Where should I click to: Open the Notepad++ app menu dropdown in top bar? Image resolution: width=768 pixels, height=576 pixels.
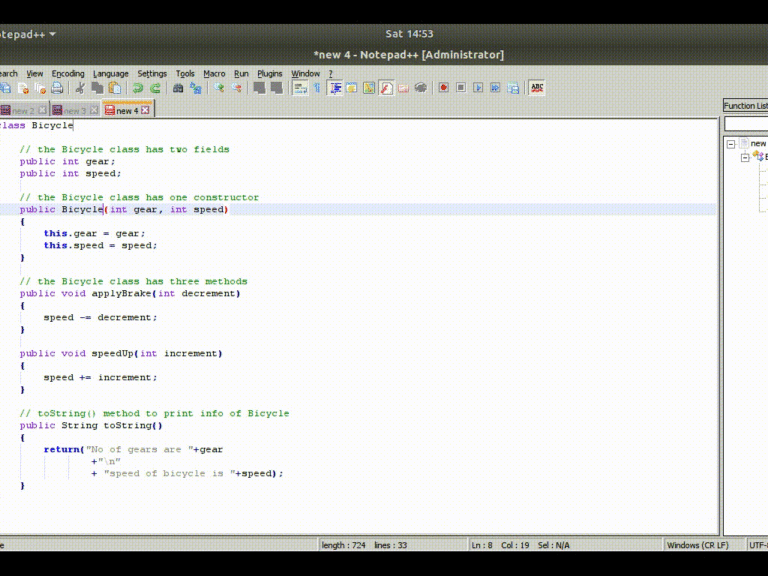pos(28,34)
